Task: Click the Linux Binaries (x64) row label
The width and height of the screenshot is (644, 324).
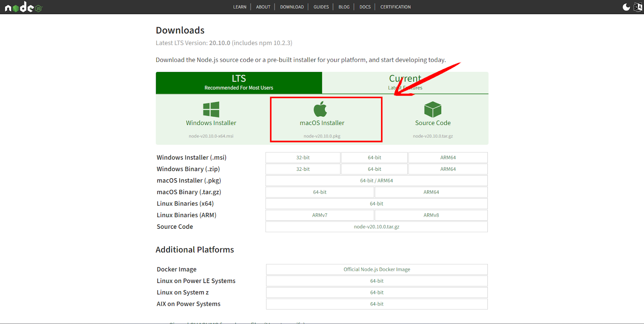Action: click(x=185, y=204)
